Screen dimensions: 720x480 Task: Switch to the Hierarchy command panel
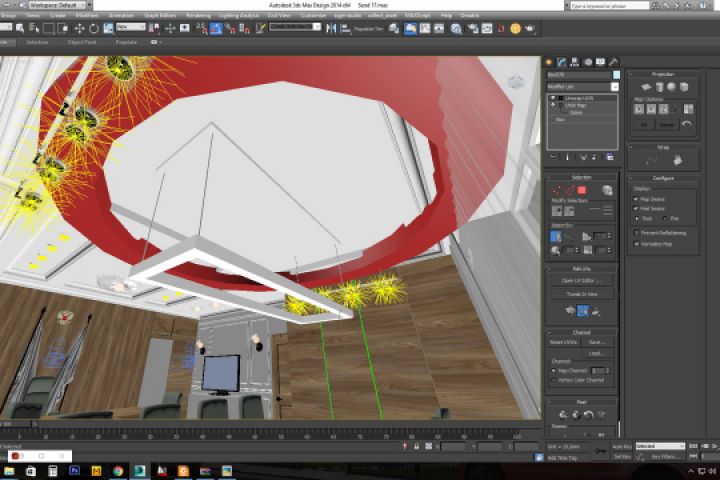(574, 62)
